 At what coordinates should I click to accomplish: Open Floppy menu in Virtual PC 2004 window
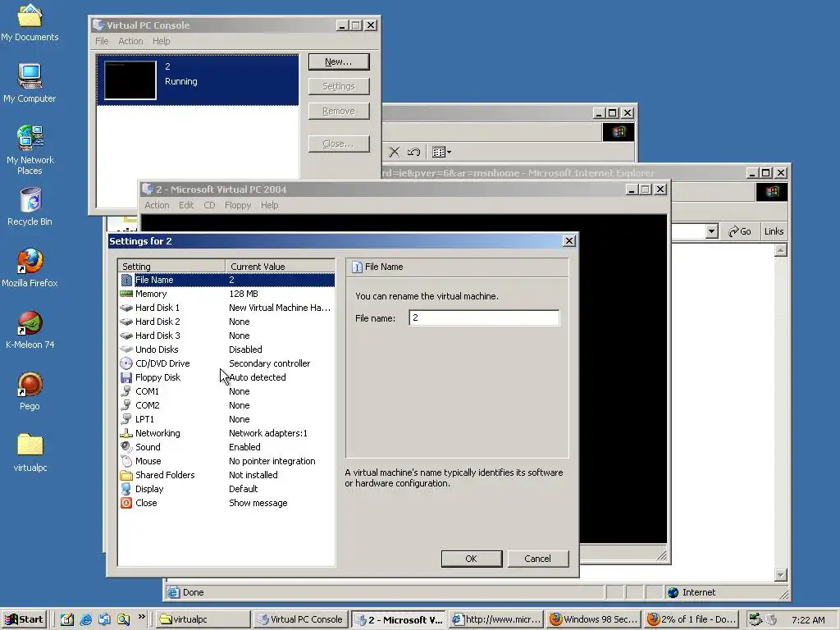pos(238,205)
